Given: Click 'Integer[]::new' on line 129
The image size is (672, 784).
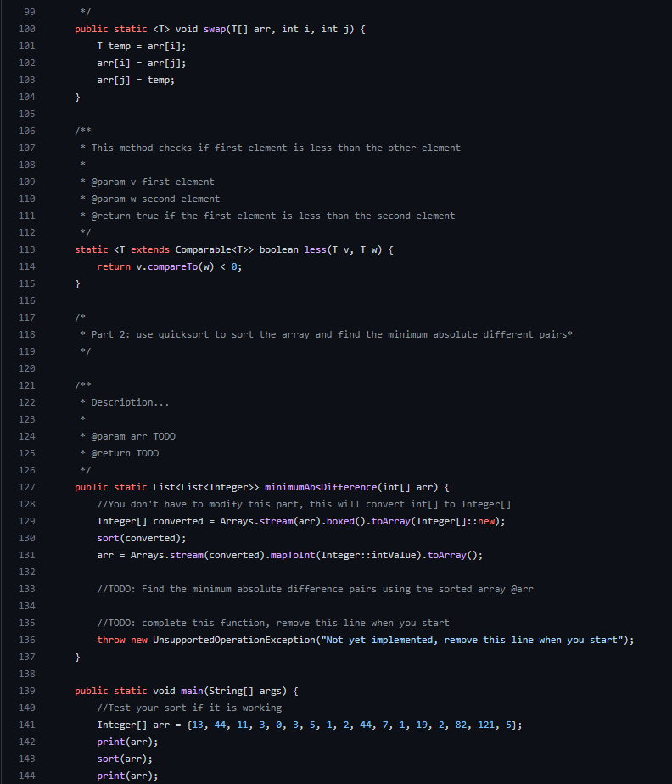Looking at the screenshot, I should [455, 521].
